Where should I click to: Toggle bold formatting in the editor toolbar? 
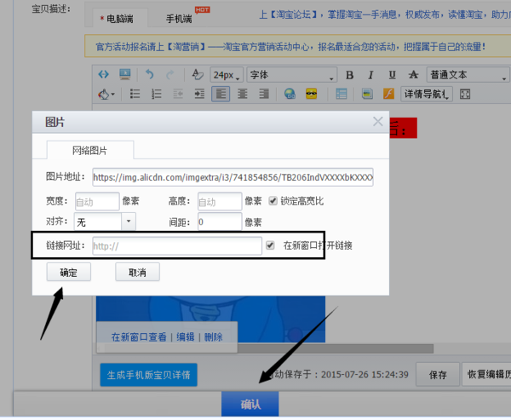[x=351, y=75]
